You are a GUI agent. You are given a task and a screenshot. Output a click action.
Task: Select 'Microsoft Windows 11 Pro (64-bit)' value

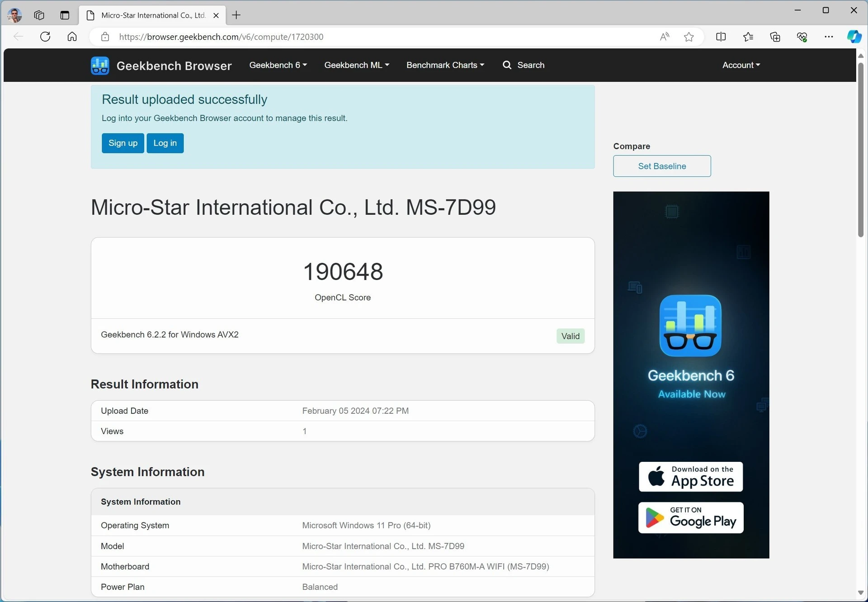point(366,526)
